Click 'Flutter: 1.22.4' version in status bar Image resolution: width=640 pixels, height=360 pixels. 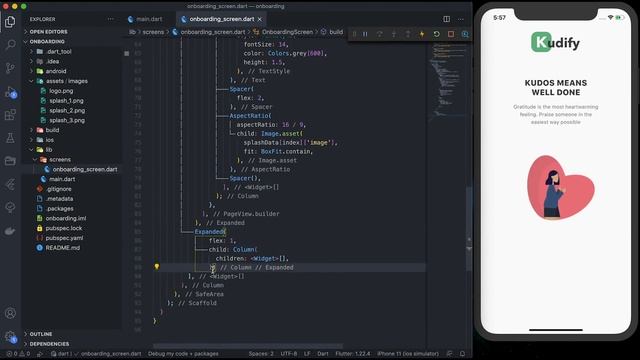pos(353,353)
